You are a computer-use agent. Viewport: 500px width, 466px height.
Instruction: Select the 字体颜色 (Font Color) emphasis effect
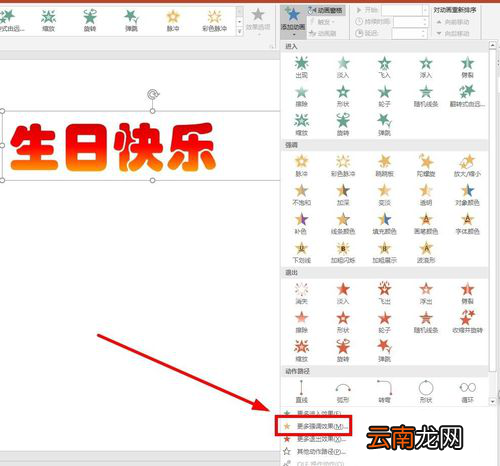(x=467, y=224)
